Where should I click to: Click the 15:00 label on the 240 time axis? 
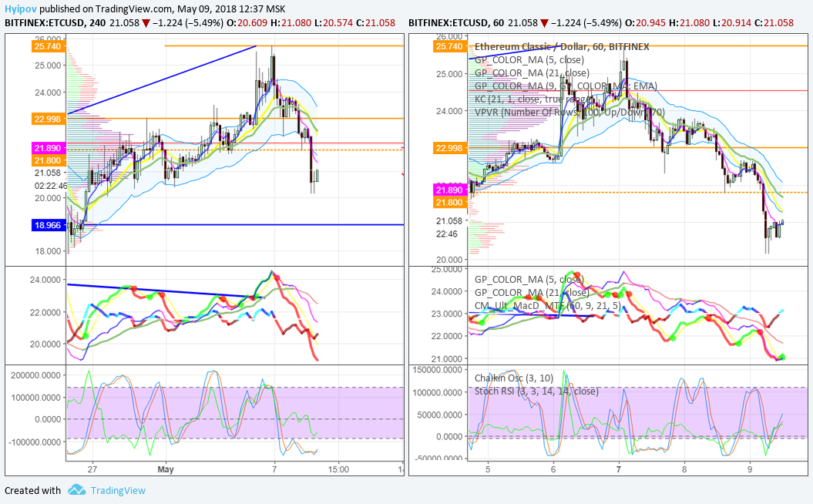[338, 469]
